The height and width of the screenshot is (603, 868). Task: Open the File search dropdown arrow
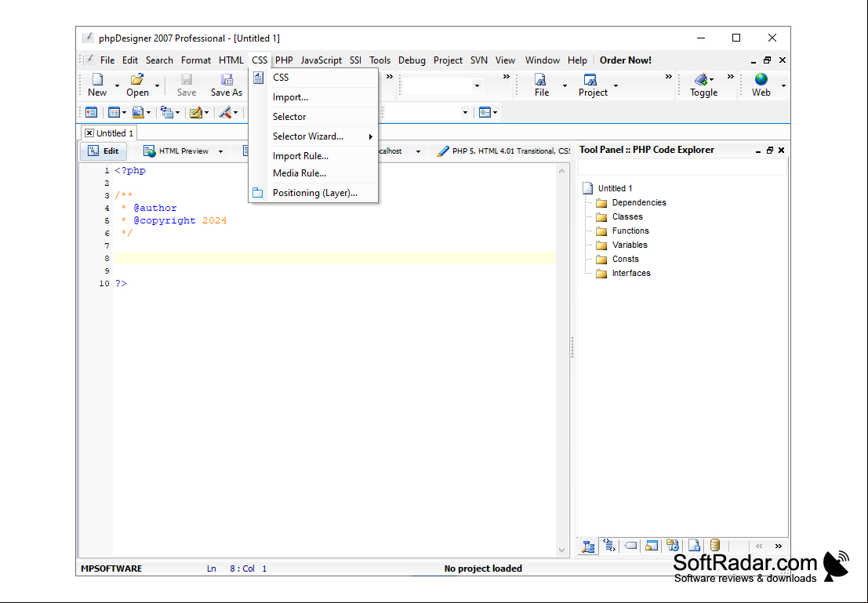(565, 85)
